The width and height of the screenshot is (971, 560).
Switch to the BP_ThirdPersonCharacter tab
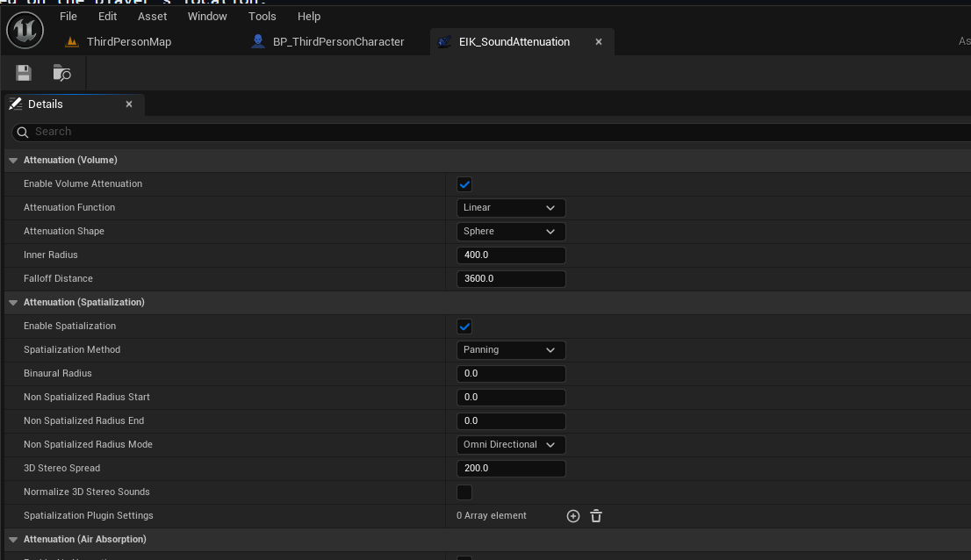pos(338,42)
